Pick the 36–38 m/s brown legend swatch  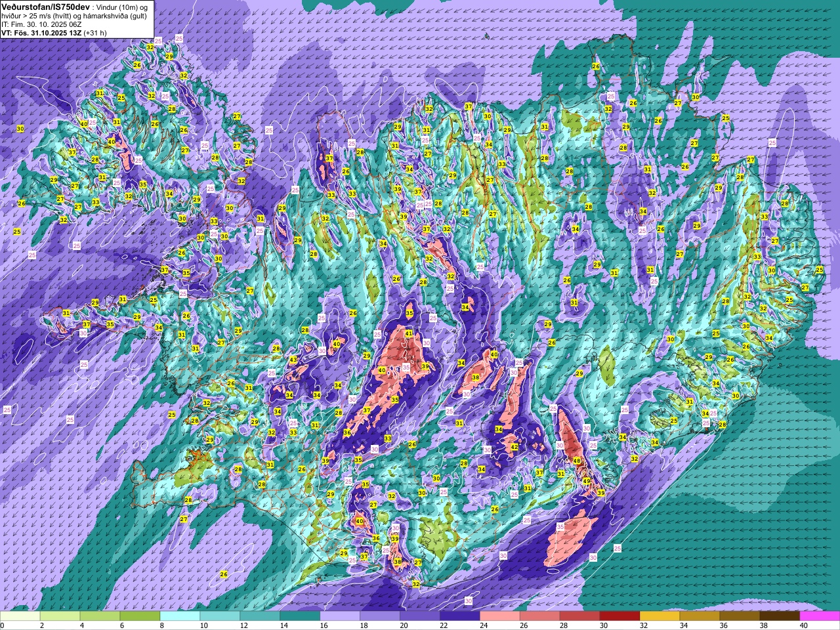(740, 617)
